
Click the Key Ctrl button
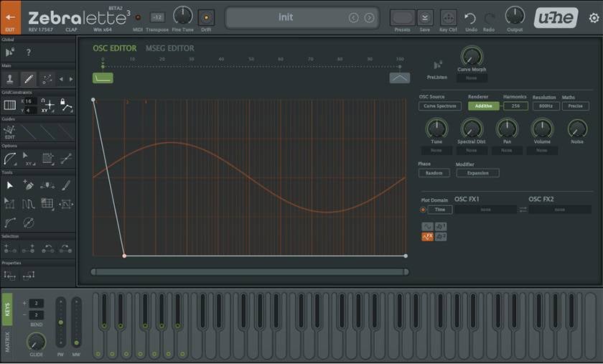click(x=448, y=18)
